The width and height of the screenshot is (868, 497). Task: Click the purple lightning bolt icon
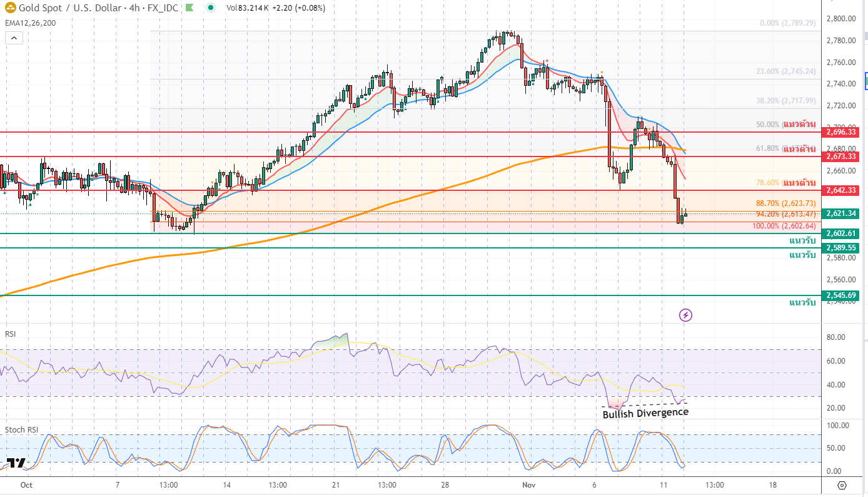685,315
